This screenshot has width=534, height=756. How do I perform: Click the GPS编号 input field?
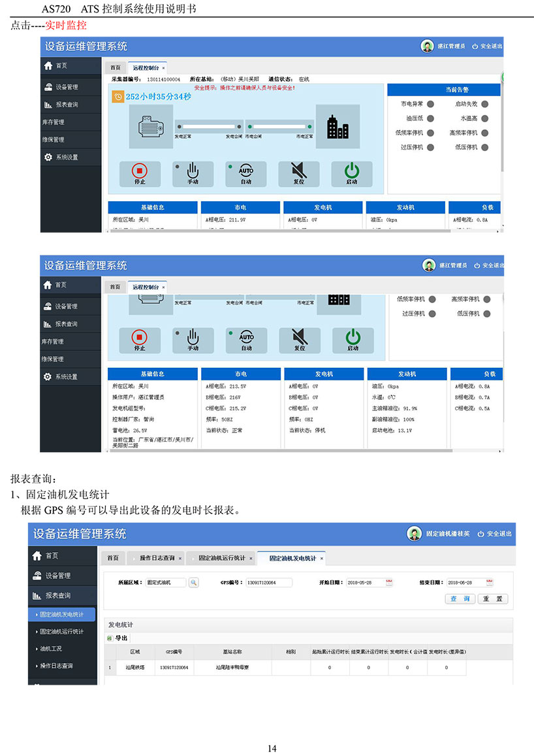[x=268, y=582]
